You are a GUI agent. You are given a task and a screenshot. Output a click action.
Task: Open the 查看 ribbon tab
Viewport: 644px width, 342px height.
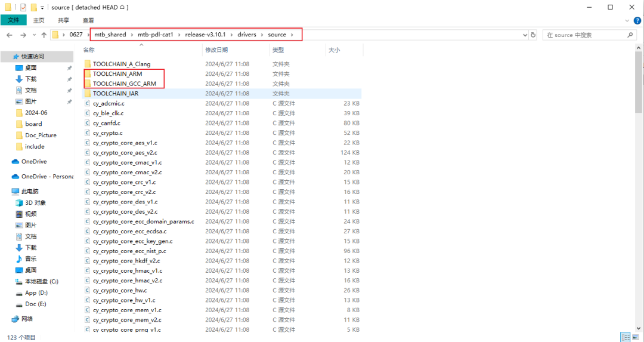click(88, 20)
